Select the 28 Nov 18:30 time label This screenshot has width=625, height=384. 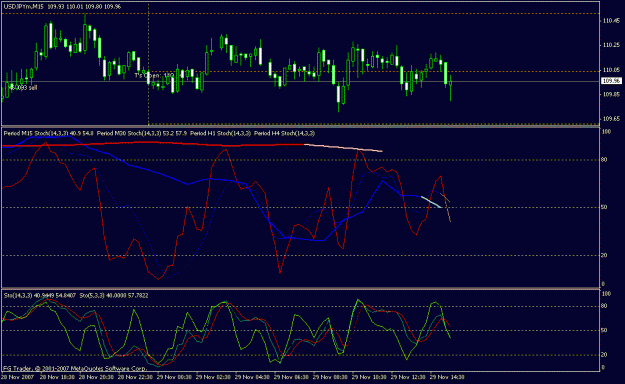pos(57,377)
